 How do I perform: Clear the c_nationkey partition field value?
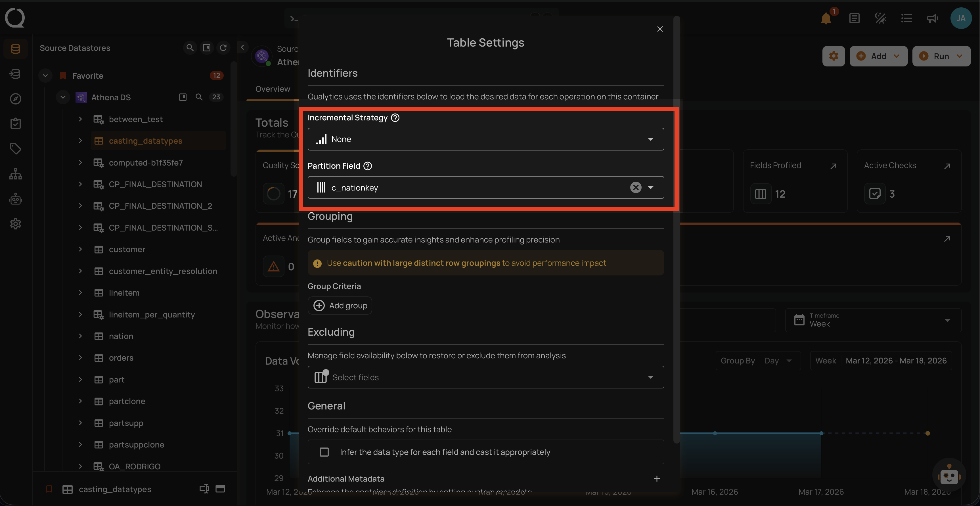pos(635,188)
